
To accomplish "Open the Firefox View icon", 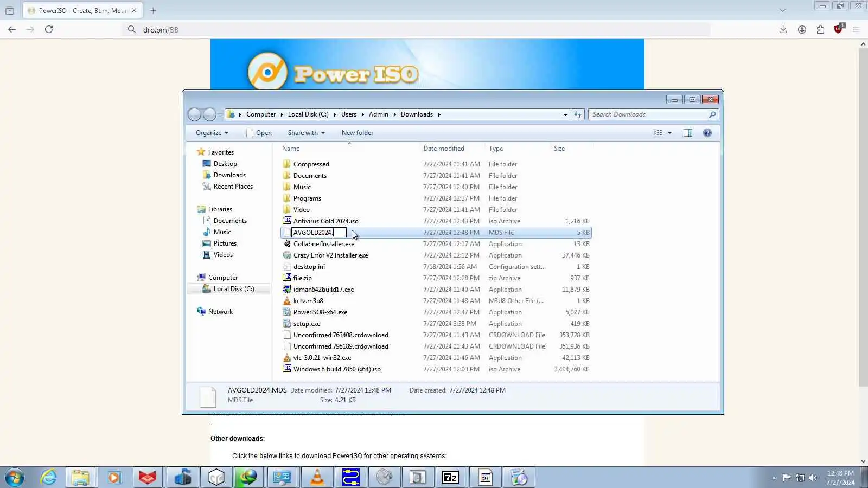I will point(10,10).
